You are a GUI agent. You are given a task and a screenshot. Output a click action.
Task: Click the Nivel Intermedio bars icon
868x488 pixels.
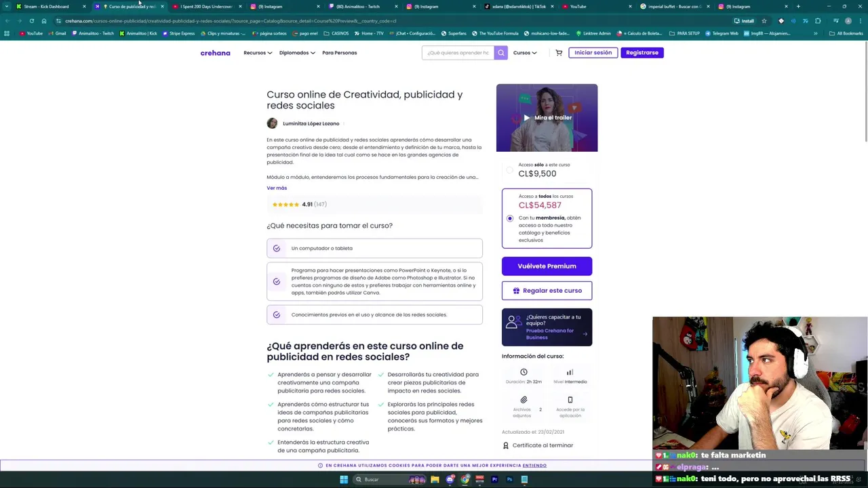570,372
